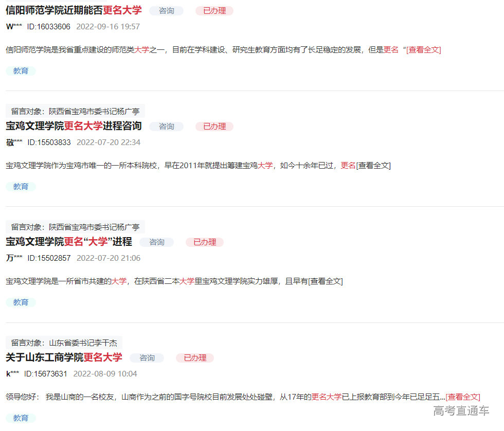Click 查看全文 in the 宝鸡文理学院更名大学进程咨询 post
This screenshot has width=504, height=431.
click(x=374, y=165)
